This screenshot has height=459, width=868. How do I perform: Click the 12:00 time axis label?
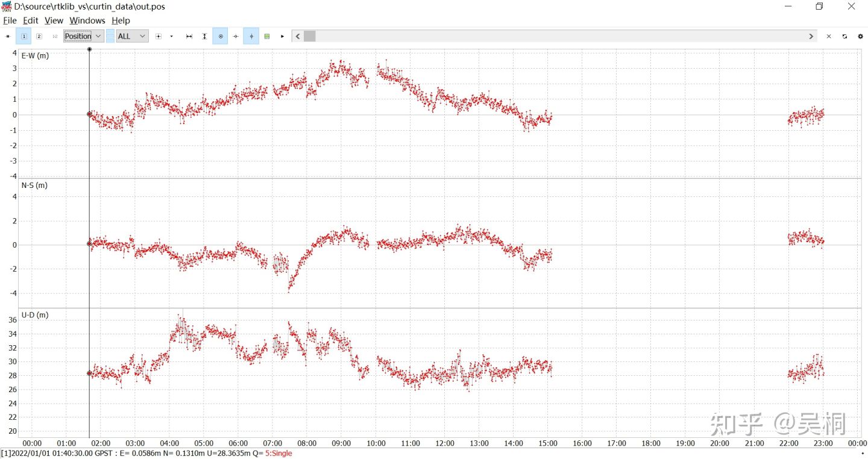445,443
